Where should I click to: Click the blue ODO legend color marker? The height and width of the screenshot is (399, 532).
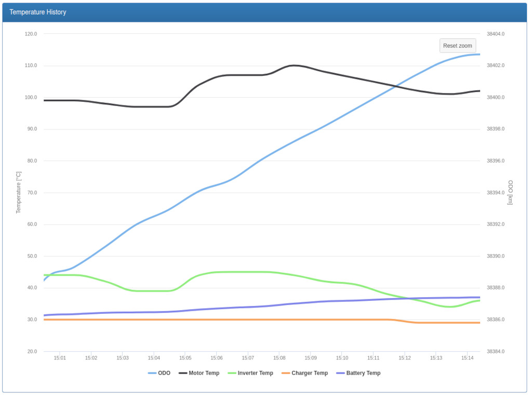pos(152,373)
